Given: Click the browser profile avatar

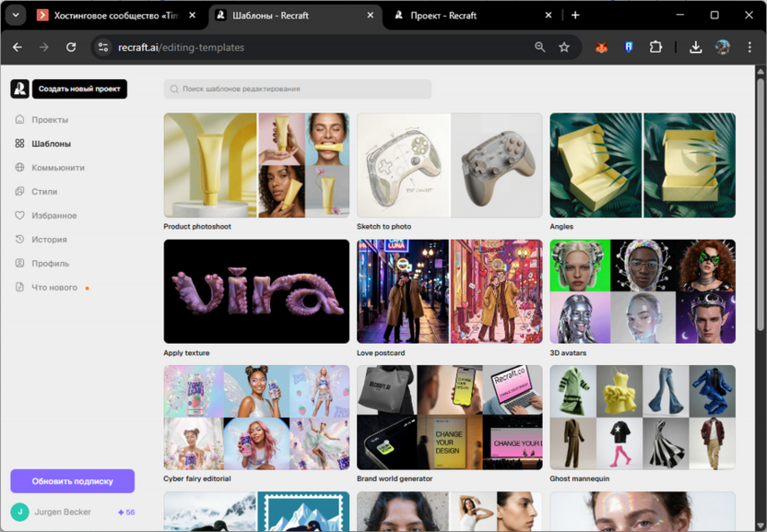Looking at the screenshot, I should tap(723, 47).
